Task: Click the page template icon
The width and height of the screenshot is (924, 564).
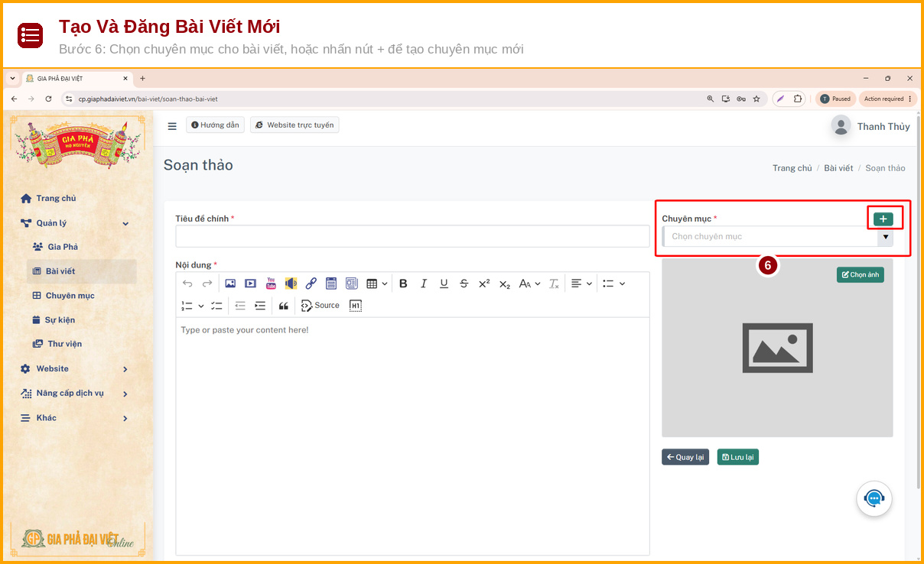Action: (x=331, y=284)
